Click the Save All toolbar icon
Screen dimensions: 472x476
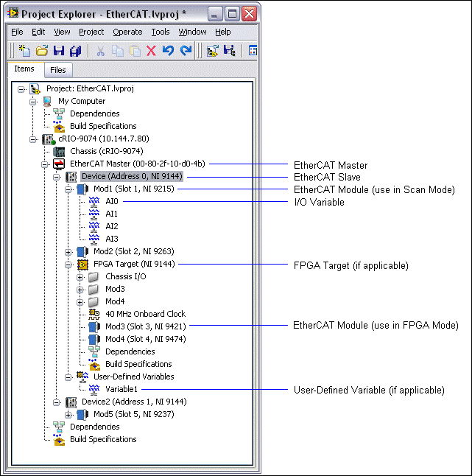coord(76,51)
